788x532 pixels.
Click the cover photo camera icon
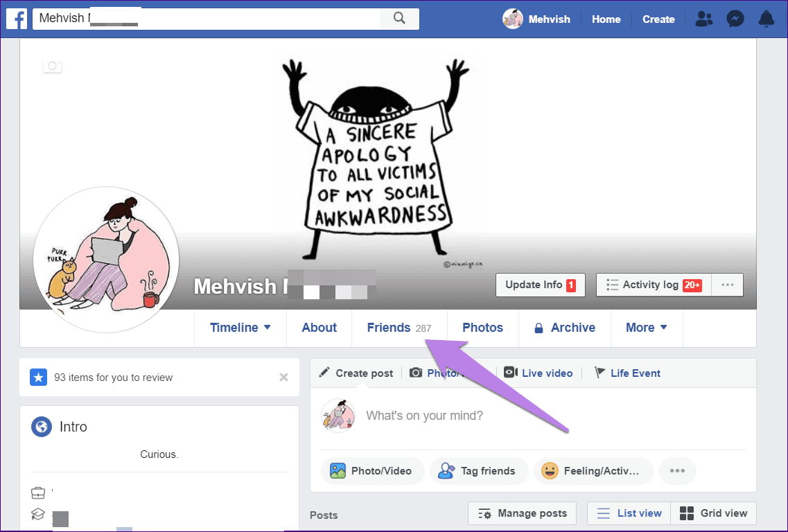coord(52,66)
